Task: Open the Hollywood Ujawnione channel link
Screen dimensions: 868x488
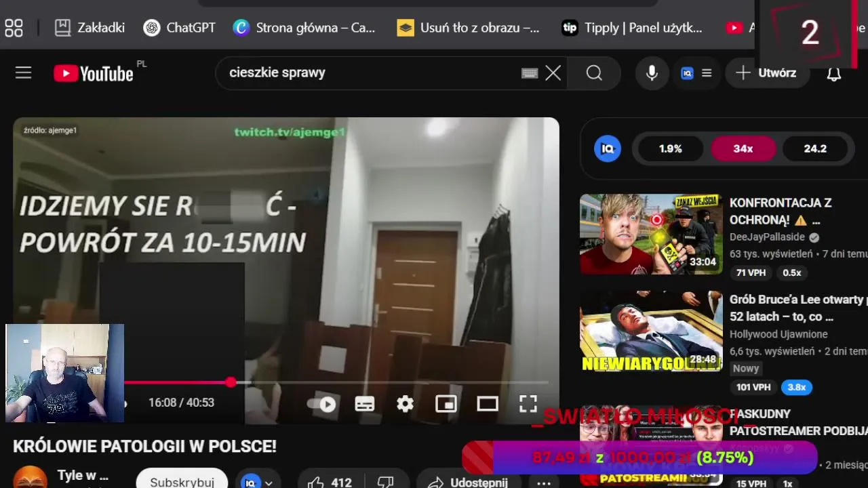Action: pyautogui.click(x=778, y=334)
